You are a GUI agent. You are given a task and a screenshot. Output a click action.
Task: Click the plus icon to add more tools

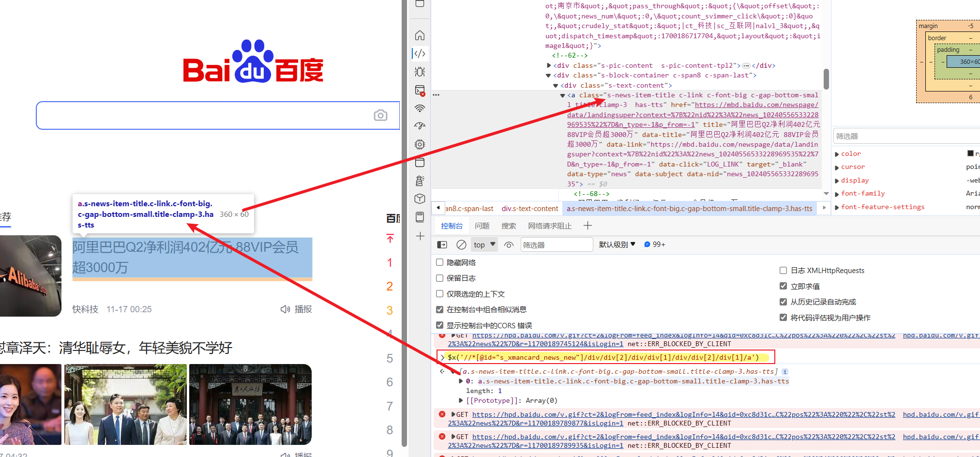420,236
